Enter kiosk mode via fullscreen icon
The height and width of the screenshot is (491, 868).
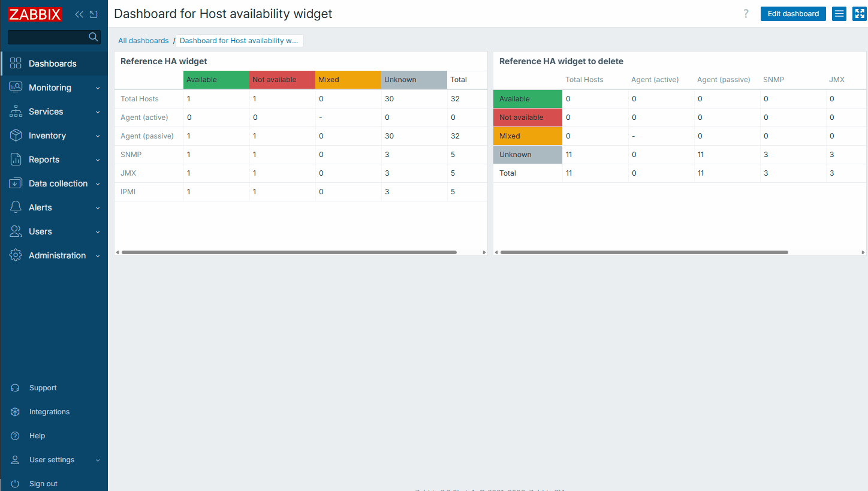tap(859, 14)
